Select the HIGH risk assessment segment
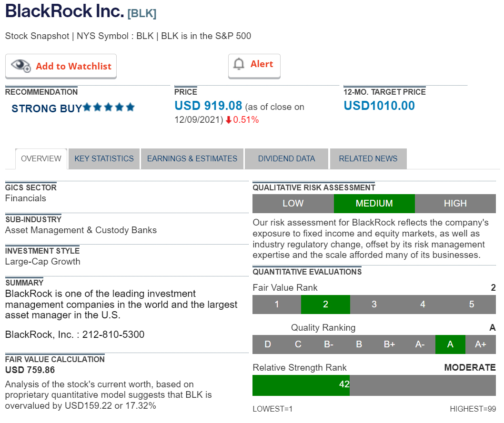Image resolution: width=504 pixels, height=423 pixels. (x=455, y=204)
